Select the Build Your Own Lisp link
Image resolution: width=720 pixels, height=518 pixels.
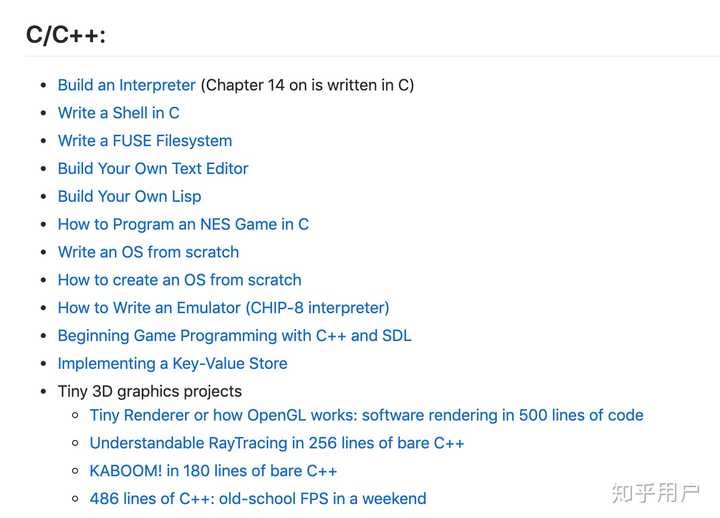point(129,197)
